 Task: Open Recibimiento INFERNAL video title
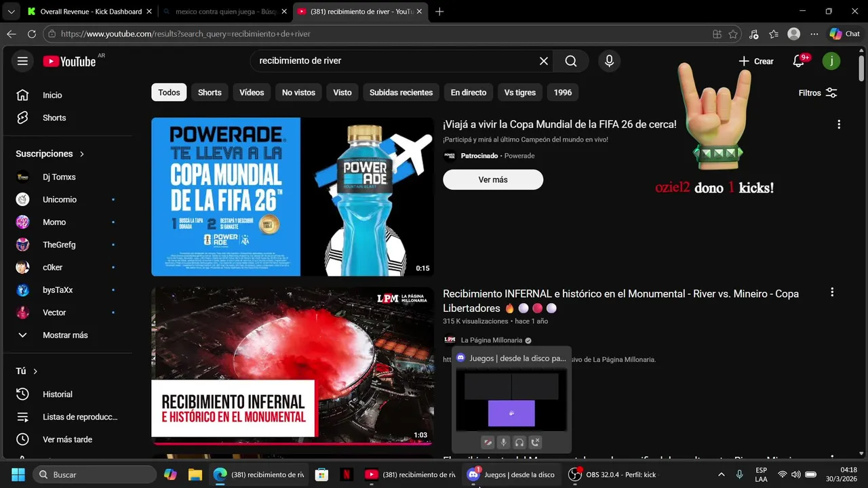(620, 301)
